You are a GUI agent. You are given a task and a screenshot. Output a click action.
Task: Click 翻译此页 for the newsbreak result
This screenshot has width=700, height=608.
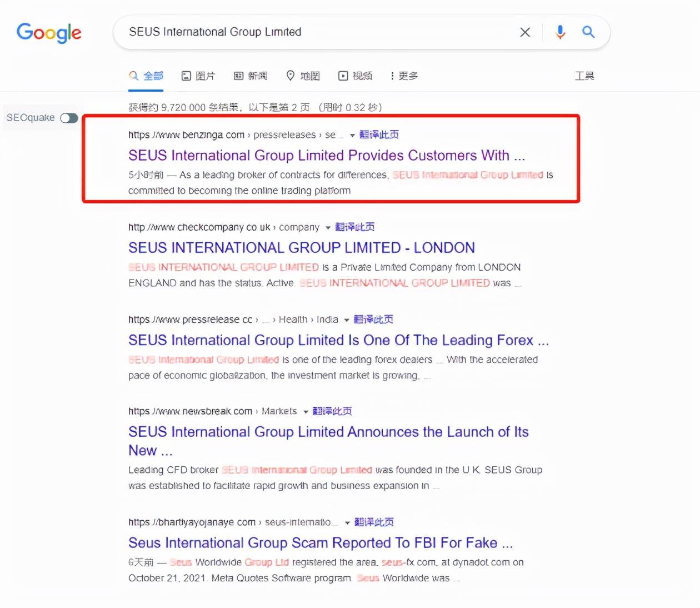pos(332,411)
